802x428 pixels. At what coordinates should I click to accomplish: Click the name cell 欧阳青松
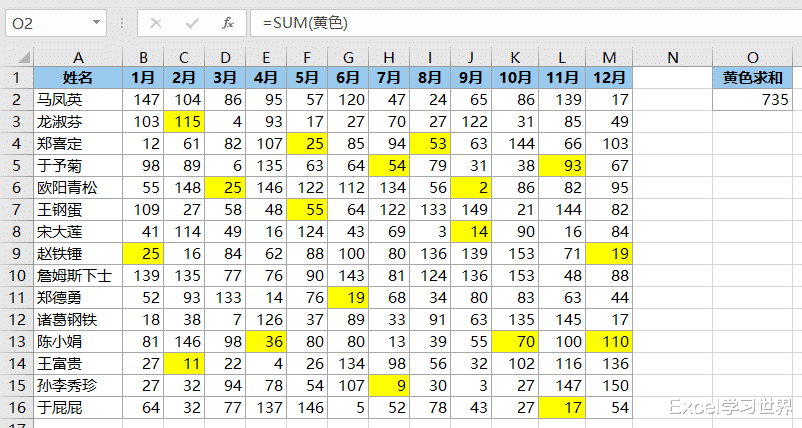pos(78,188)
